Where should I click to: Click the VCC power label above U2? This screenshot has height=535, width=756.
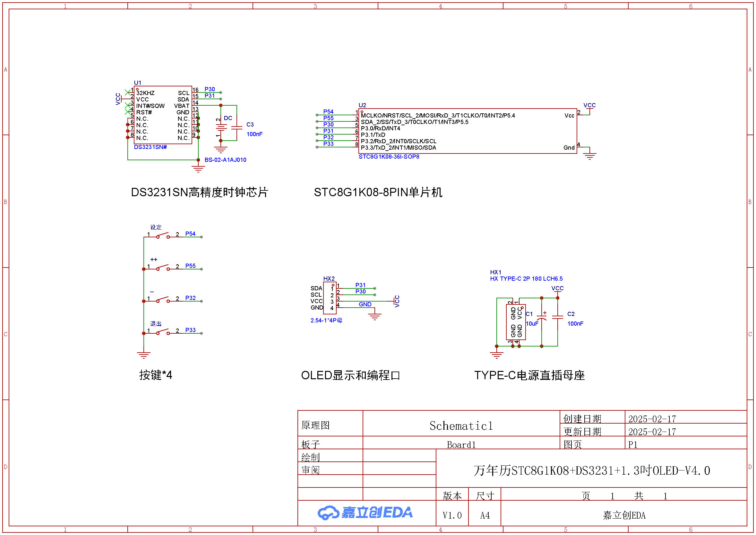click(x=589, y=105)
